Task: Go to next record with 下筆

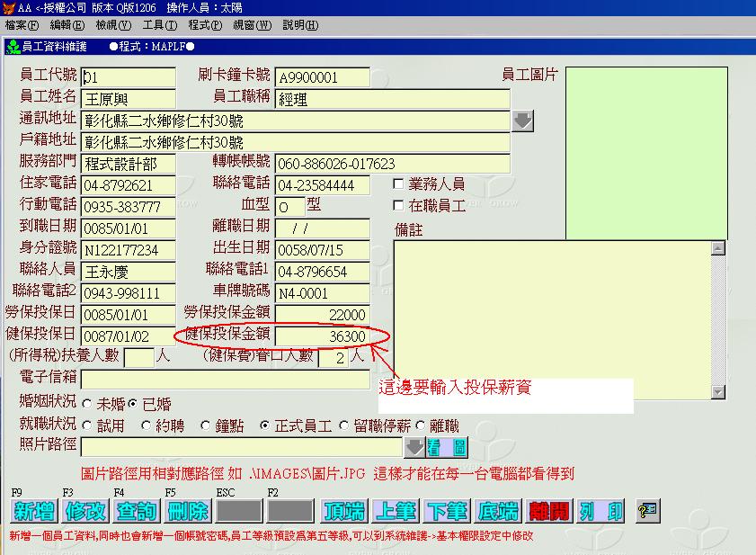Action: [x=447, y=511]
